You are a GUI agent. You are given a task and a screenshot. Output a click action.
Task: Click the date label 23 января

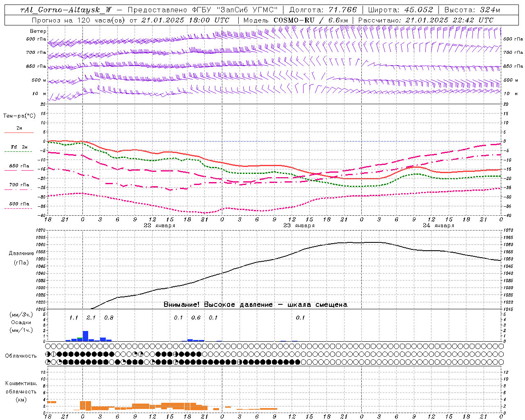pyautogui.click(x=299, y=225)
